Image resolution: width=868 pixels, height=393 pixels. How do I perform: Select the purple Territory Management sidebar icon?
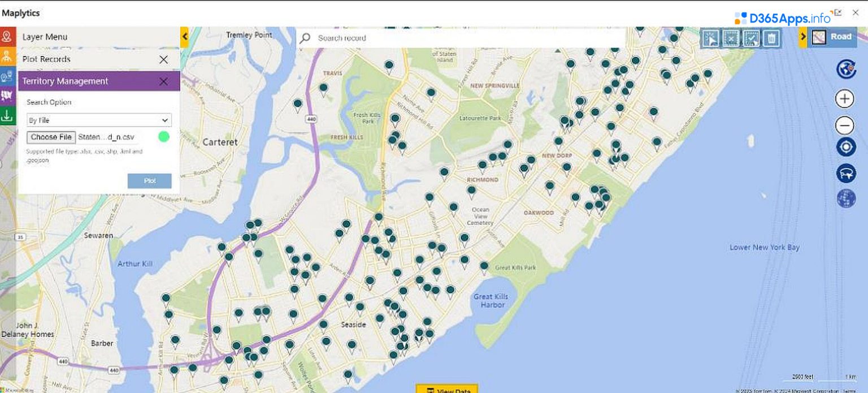click(8, 96)
